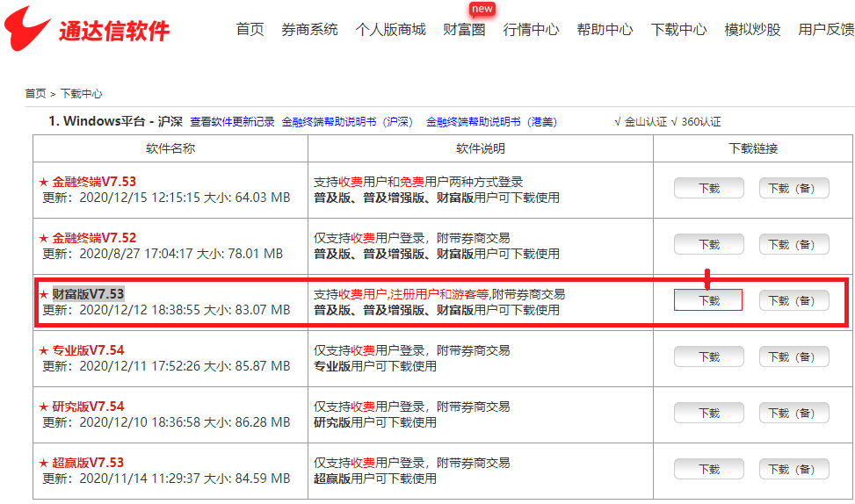Screen dimensions: 855x504
Task: Click the star icon beside 研究版V7.54
Action: [x=44, y=407]
